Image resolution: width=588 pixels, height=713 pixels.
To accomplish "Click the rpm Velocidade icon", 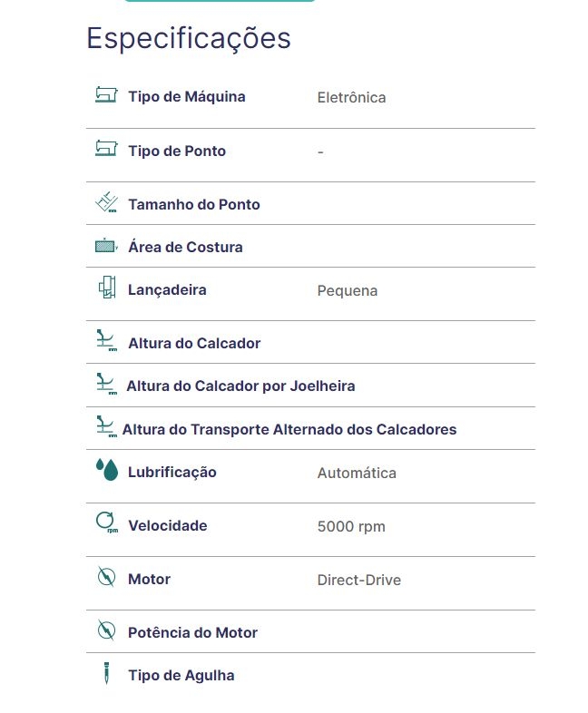I will (106, 523).
